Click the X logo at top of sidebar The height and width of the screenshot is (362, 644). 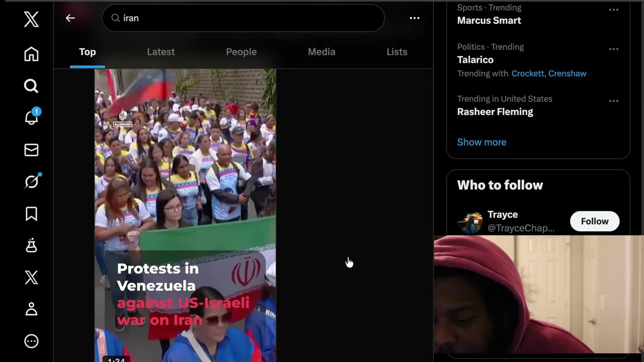[x=31, y=20]
